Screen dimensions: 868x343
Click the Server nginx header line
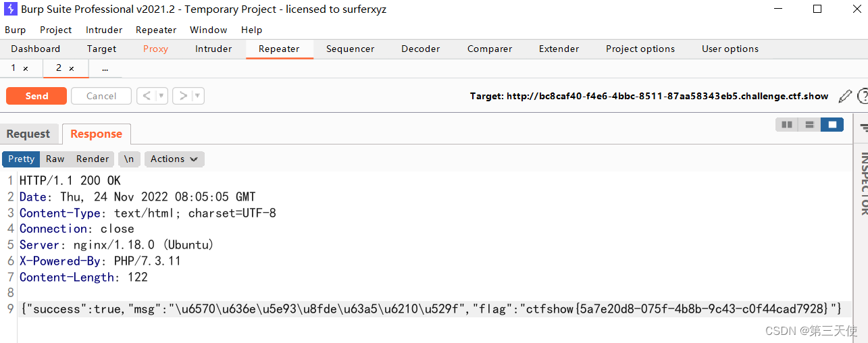coord(117,244)
